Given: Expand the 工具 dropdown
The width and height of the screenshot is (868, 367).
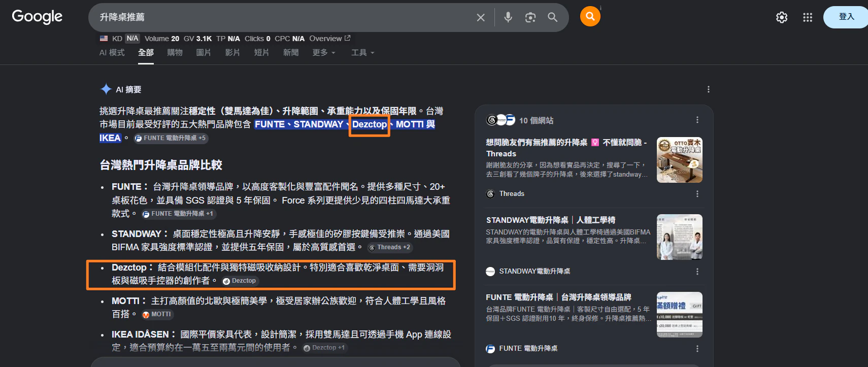Looking at the screenshot, I should coord(363,53).
